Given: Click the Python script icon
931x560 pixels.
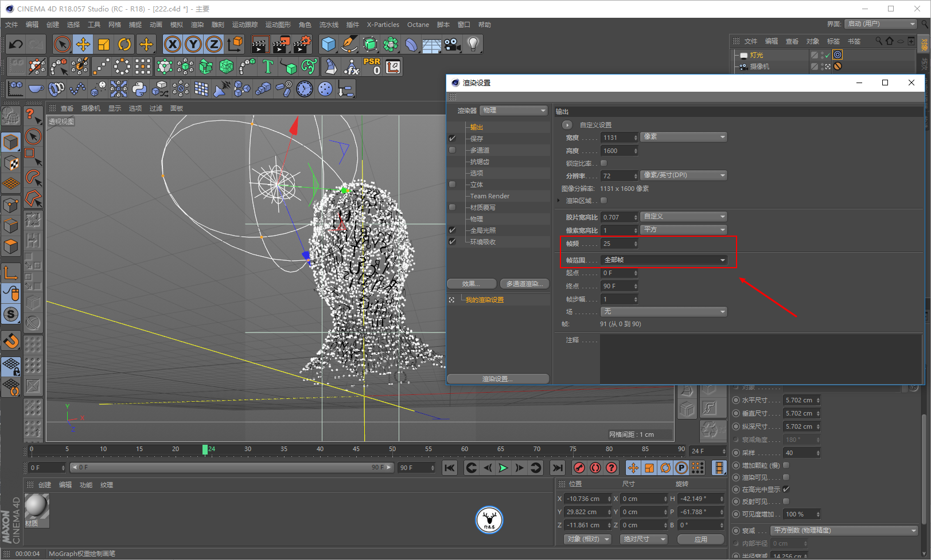Looking at the screenshot, I should click(139, 89).
